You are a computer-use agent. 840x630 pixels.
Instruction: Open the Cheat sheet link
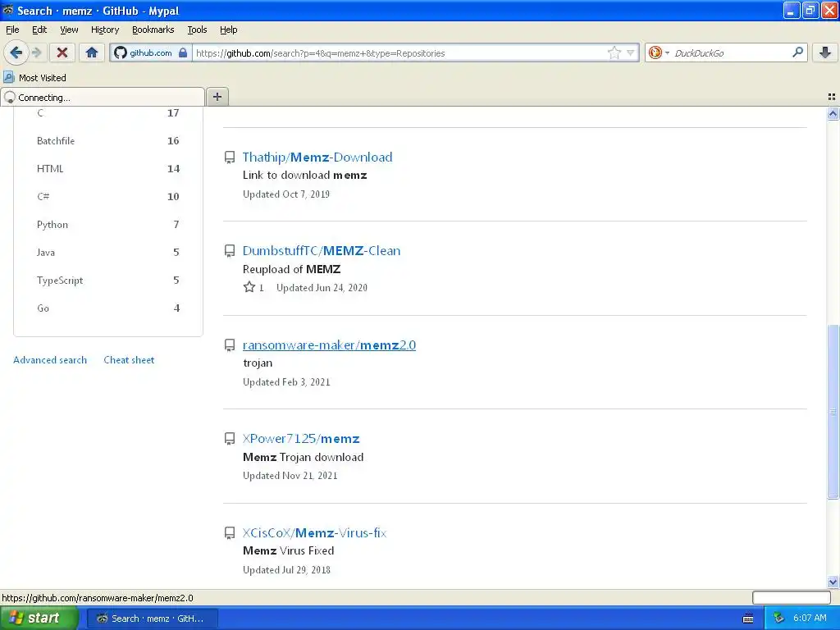129,360
